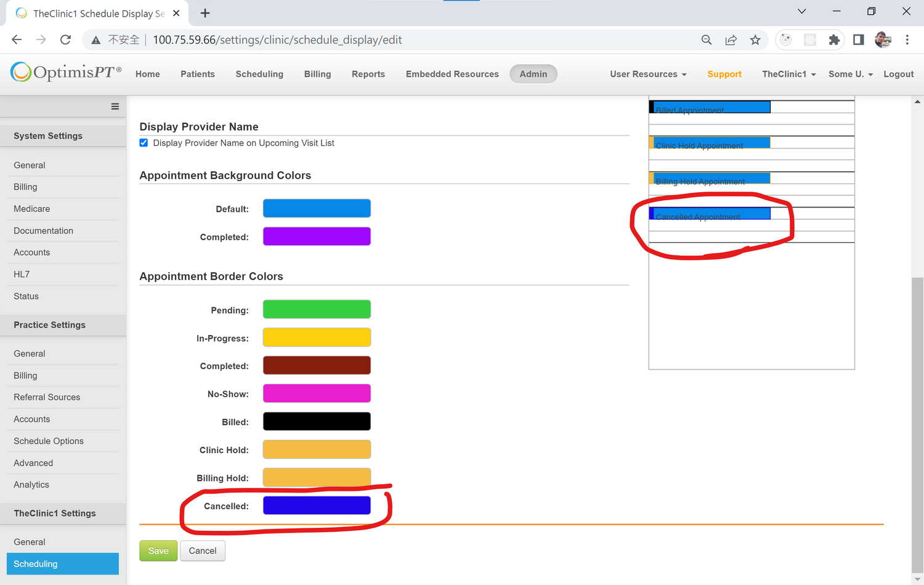
Task: Uncheck Display Provider Name on Upcoming Visit List
Action: pyautogui.click(x=144, y=143)
